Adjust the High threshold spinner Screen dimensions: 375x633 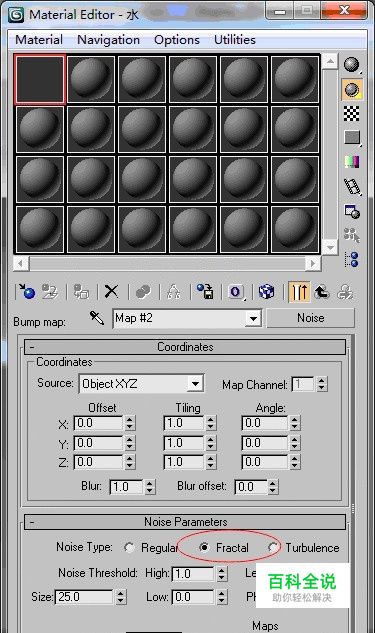point(222,574)
